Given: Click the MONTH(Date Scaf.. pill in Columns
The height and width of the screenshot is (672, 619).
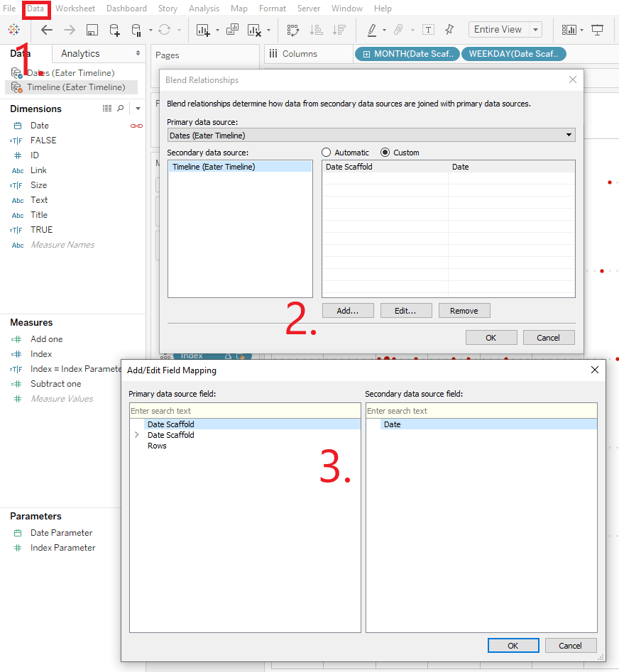Looking at the screenshot, I should (407, 53).
